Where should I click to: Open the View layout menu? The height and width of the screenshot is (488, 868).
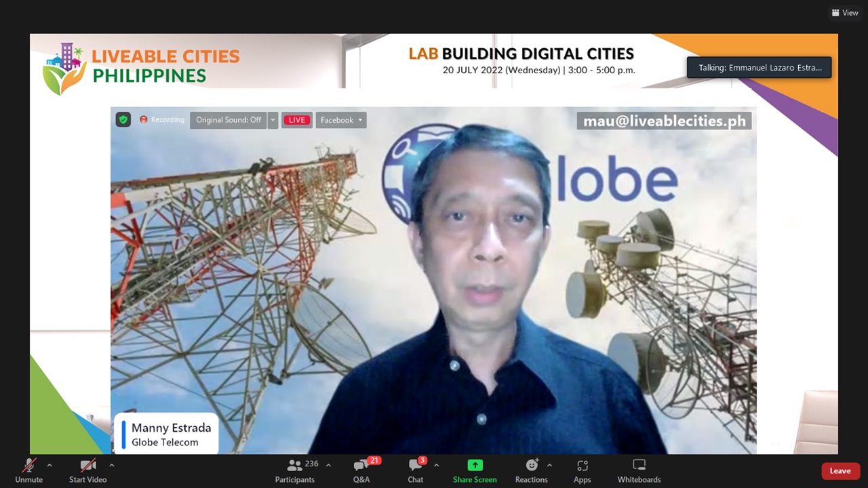(845, 13)
